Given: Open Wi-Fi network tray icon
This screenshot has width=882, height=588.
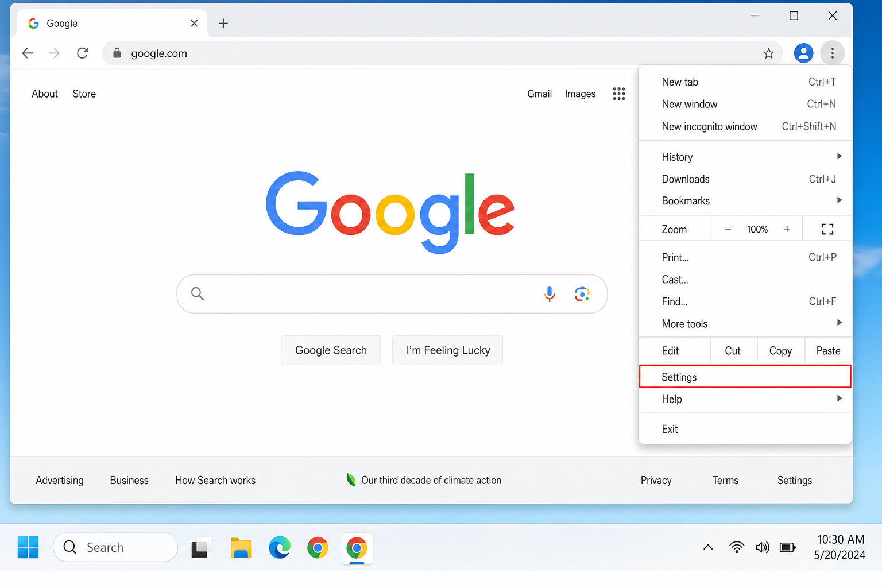Looking at the screenshot, I should (737, 547).
